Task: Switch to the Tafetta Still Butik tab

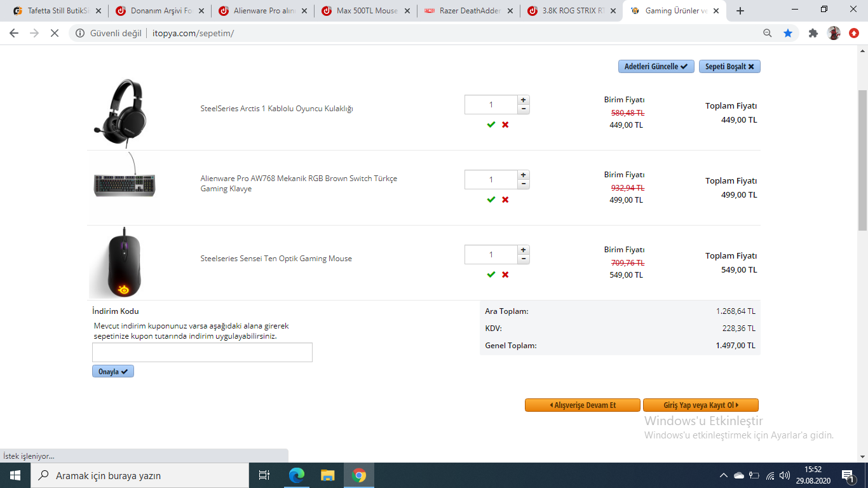Action: click(57, 11)
